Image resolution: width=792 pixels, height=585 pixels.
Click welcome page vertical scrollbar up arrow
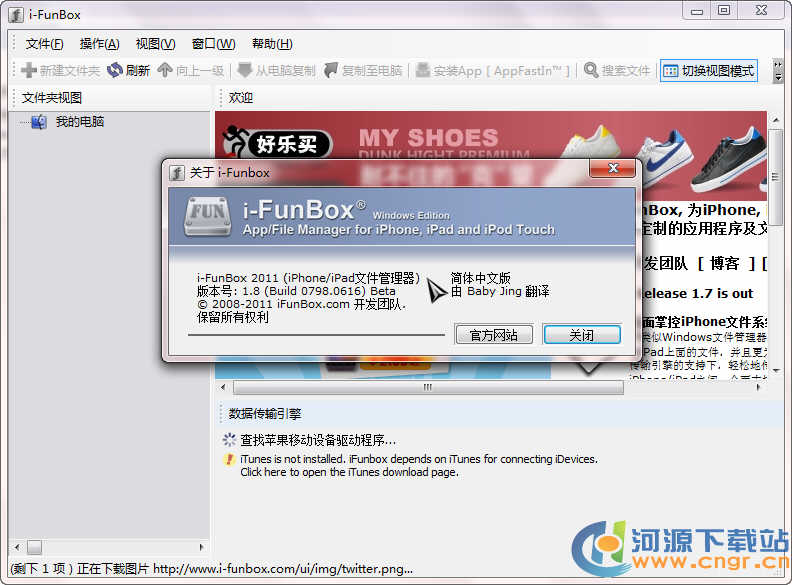pos(776,120)
